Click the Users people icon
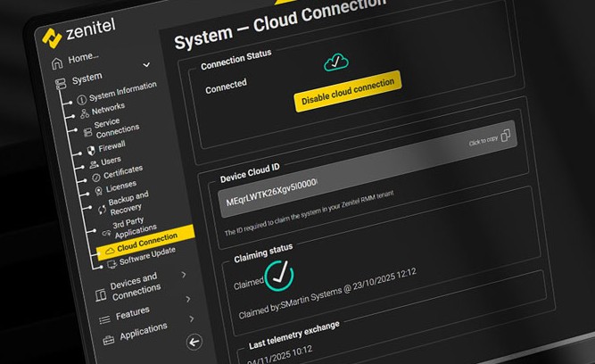 (94, 164)
